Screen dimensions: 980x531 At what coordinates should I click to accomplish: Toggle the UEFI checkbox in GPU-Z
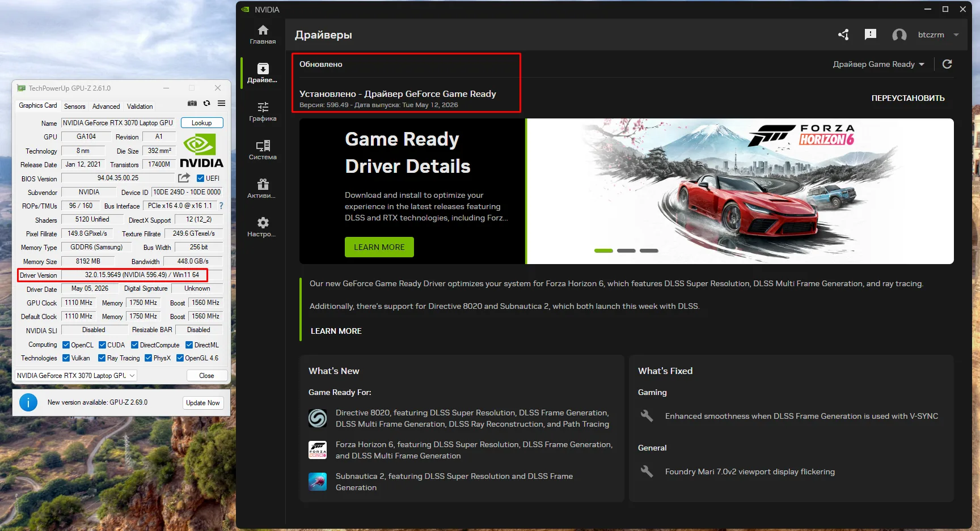(x=200, y=178)
